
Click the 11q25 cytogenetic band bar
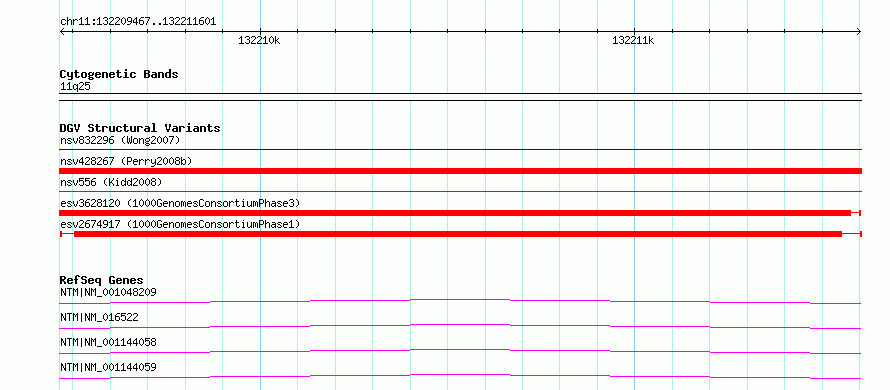click(x=461, y=97)
